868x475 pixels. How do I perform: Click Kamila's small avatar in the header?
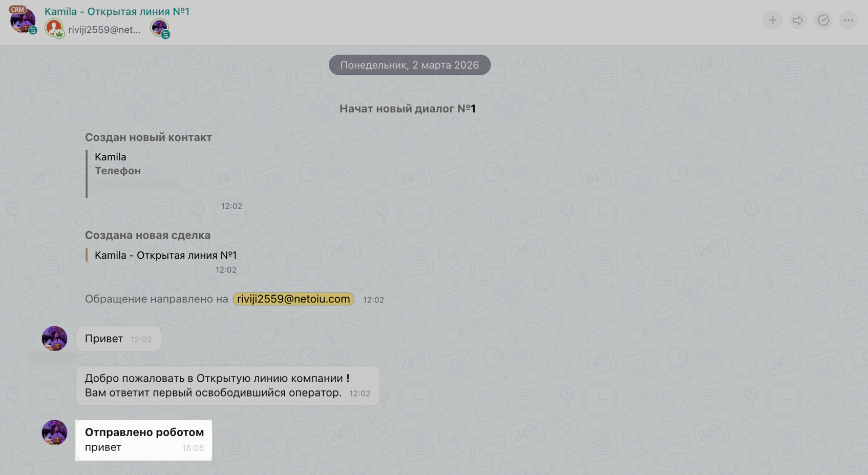click(160, 28)
